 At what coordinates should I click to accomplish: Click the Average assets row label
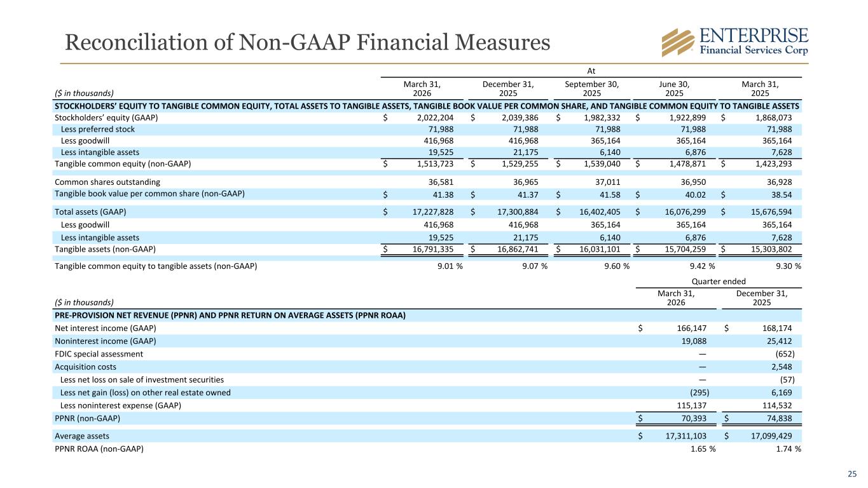pos(82,436)
